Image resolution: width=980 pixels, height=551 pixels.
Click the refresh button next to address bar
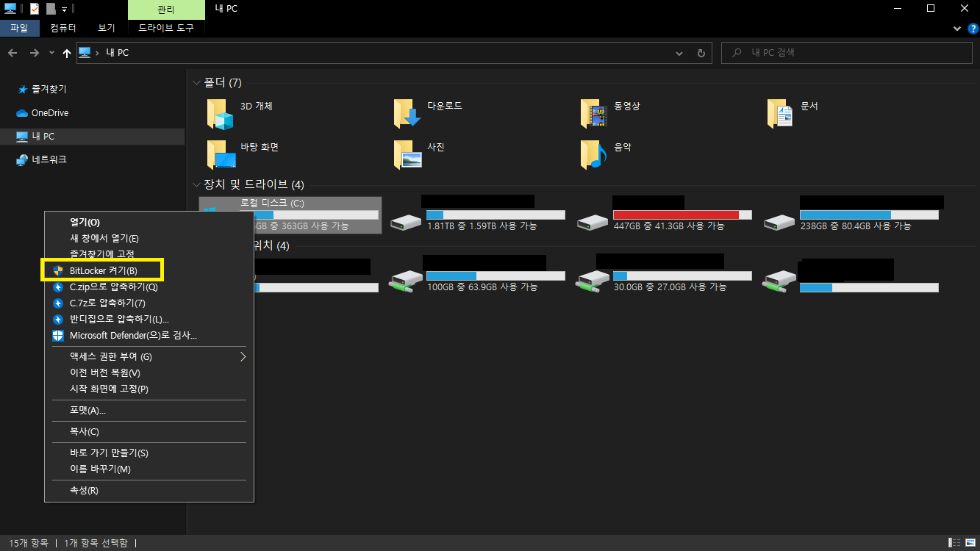[701, 53]
